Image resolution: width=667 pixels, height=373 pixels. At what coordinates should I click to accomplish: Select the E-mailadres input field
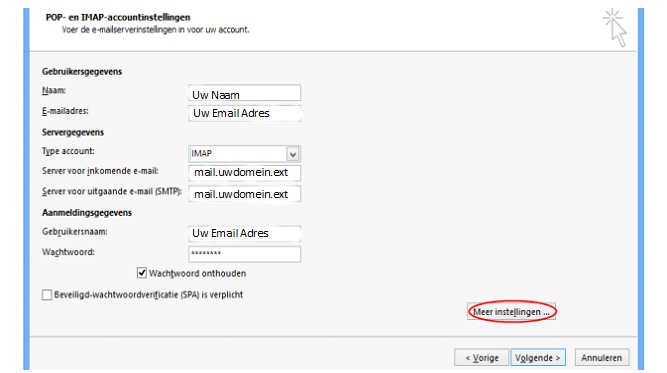coord(244,113)
